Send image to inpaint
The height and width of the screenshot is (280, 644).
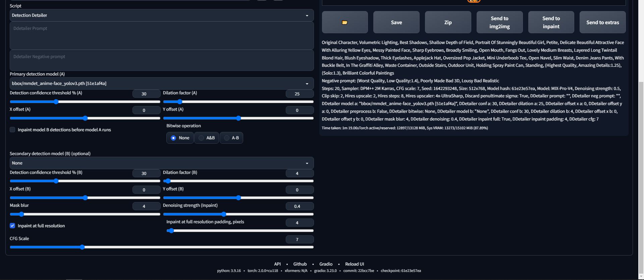click(551, 22)
